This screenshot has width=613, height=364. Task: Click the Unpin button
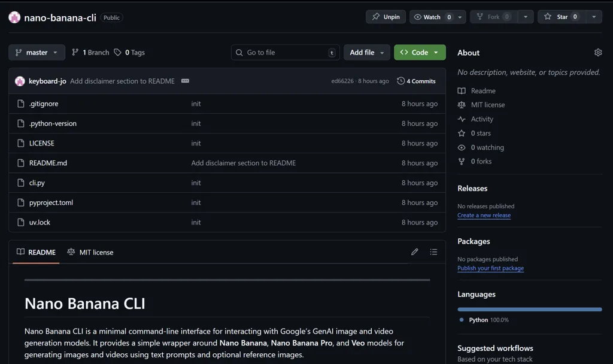pos(386,17)
